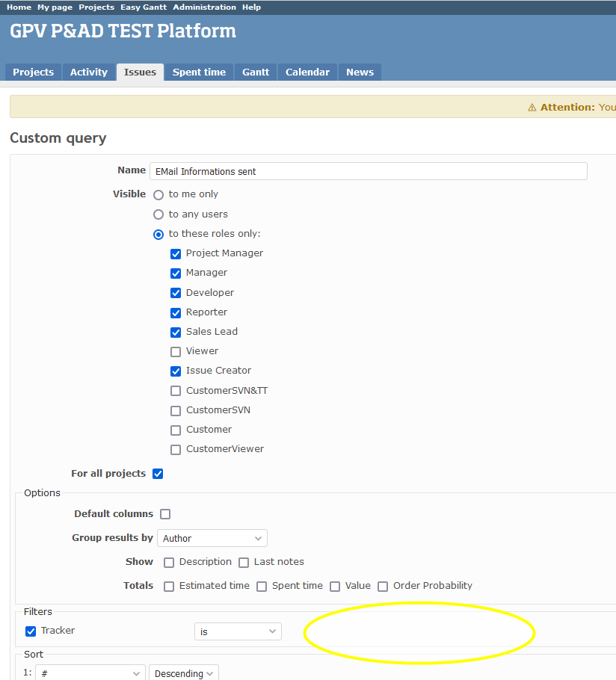Open the Gantt tab

(x=256, y=72)
